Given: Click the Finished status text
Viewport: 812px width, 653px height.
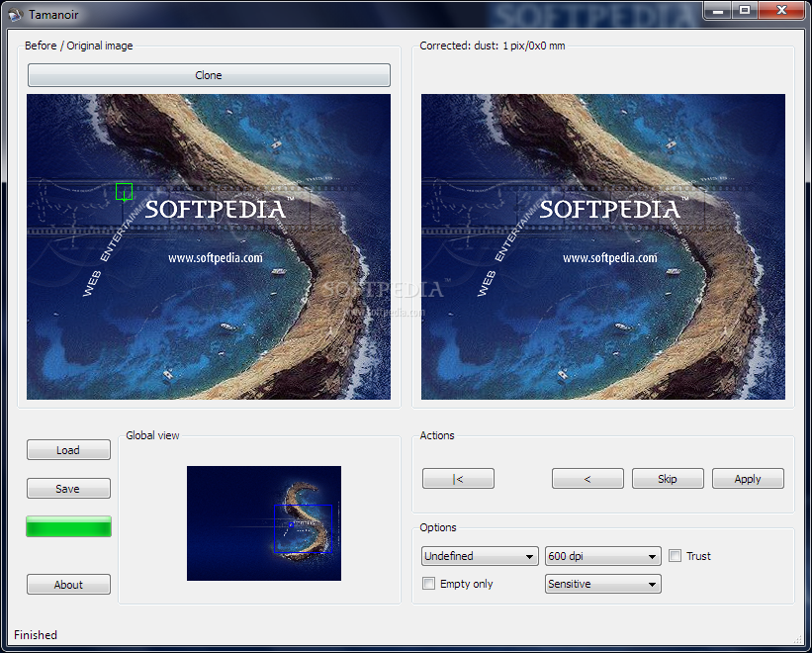Looking at the screenshot, I should click(x=36, y=635).
